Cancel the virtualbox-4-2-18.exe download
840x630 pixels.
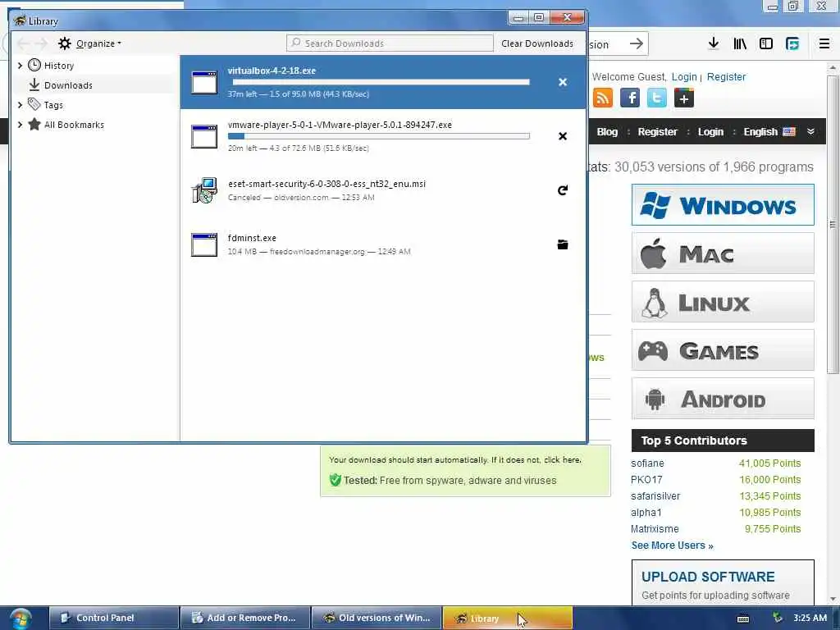point(563,82)
